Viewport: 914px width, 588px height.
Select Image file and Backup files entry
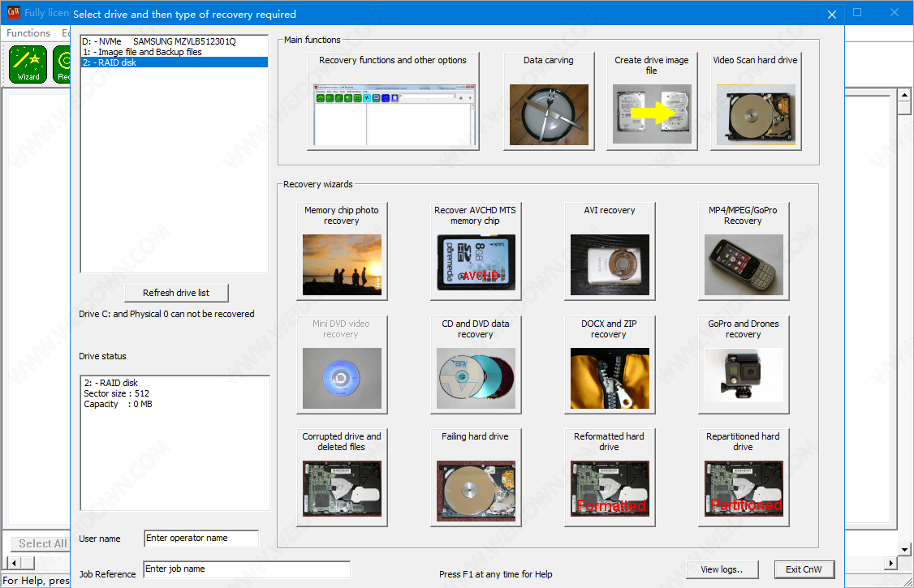click(x=175, y=52)
